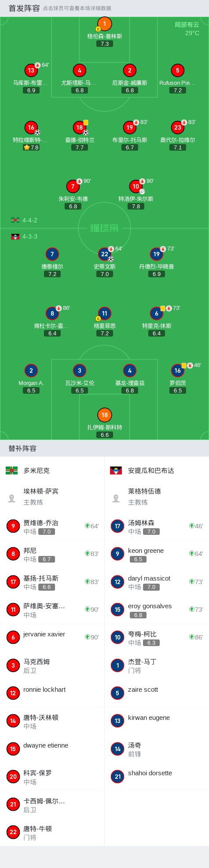Select Antigua player 22 史蒂文斯 jersey
The height and width of the screenshot is (868, 209).
click(105, 254)
